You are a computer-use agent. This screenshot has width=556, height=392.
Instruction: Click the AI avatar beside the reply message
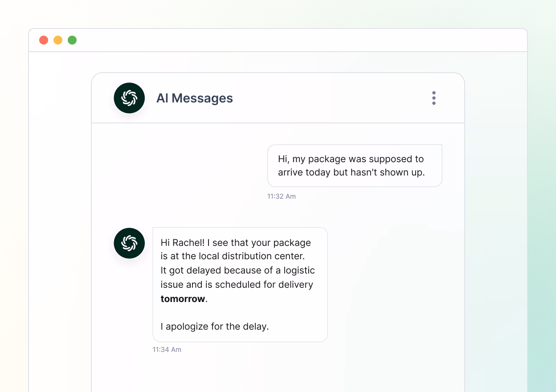click(129, 243)
